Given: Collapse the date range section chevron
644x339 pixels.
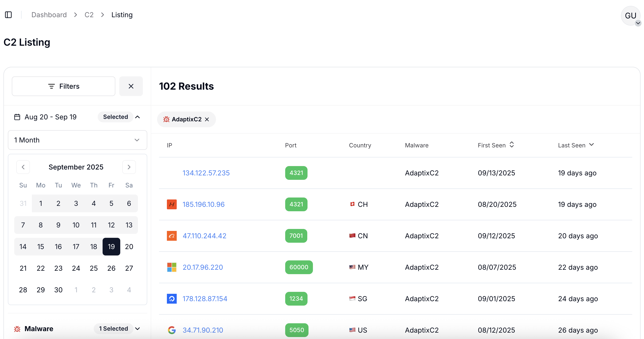Looking at the screenshot, I should click(x=137, y=117).
